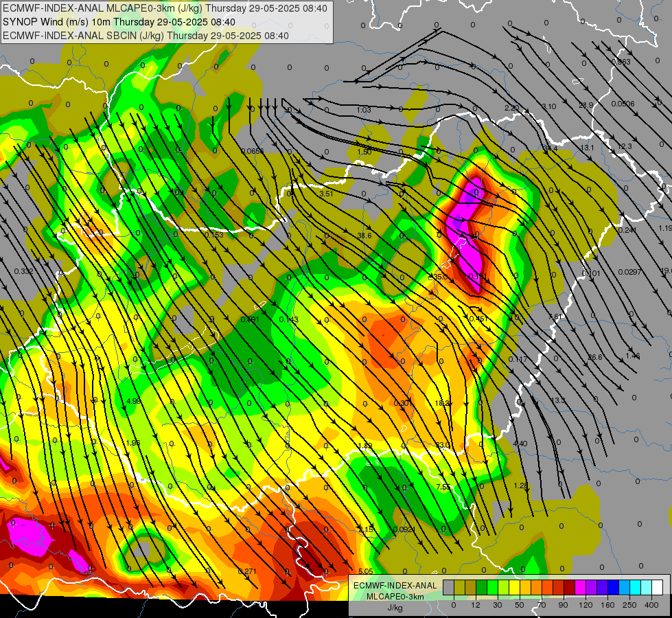Click the legend scale label 120

(586, 605)
